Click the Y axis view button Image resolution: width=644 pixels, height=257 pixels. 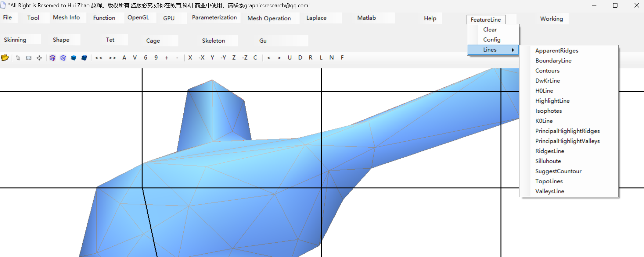coord(212,58)
